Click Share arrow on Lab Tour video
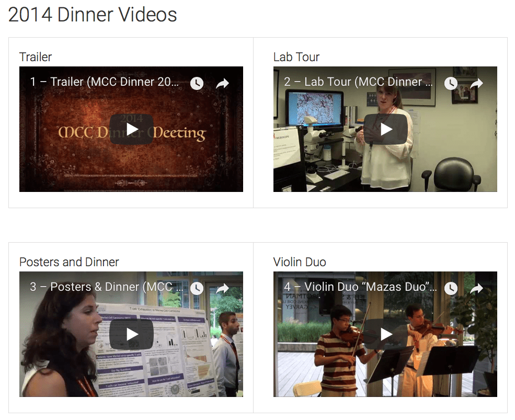 point(477,84)
